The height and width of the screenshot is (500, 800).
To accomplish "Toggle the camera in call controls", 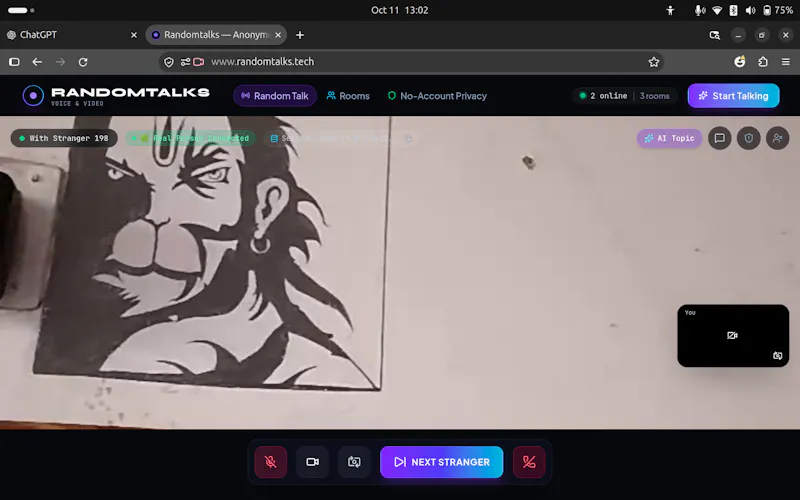I will [x=313, y=462].
